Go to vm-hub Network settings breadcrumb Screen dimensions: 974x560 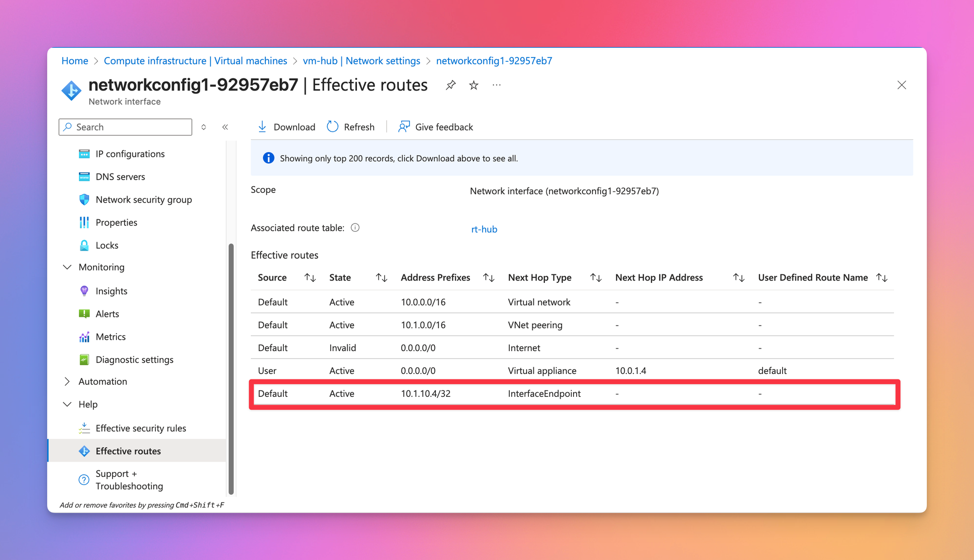361,61
